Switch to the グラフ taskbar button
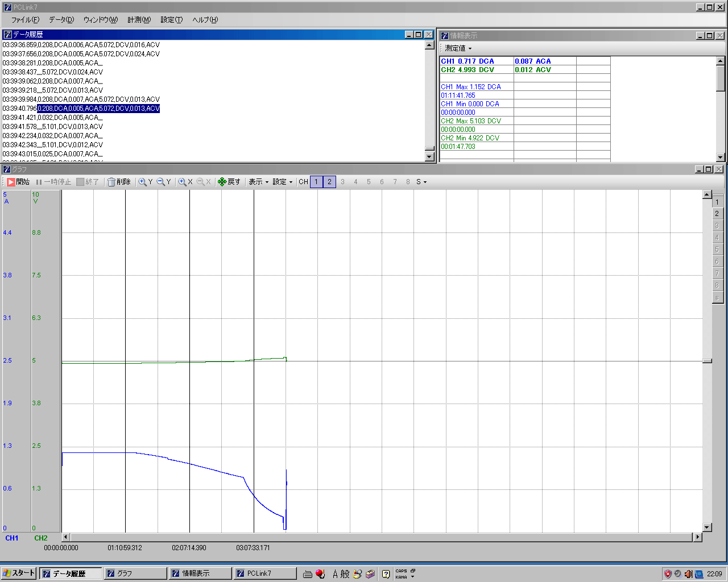Image resolution: width=728 pixels, height=582 pixels. coord(135,573)
